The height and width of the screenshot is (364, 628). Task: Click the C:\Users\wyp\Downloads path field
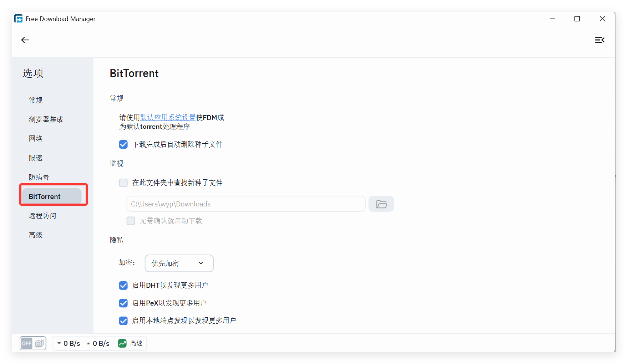tap(246, 204)
